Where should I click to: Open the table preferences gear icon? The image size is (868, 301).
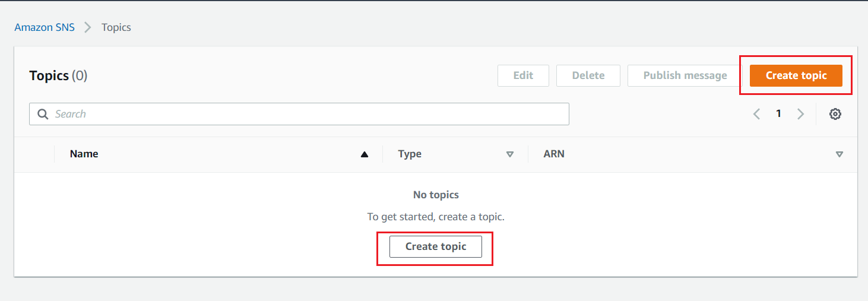(835, 114)
